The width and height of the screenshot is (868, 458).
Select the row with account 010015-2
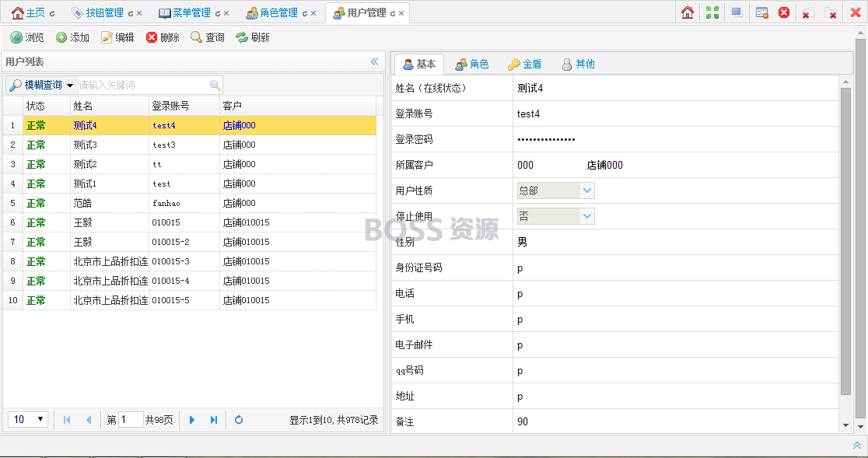(x=190, y=242)
